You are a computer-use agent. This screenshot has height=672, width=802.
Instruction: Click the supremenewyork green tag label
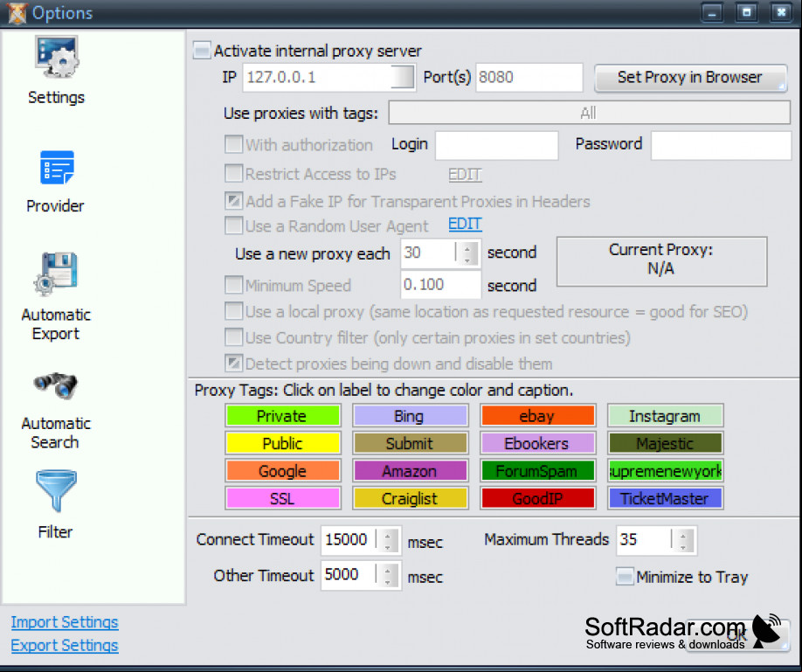click(x=666, y=471)
